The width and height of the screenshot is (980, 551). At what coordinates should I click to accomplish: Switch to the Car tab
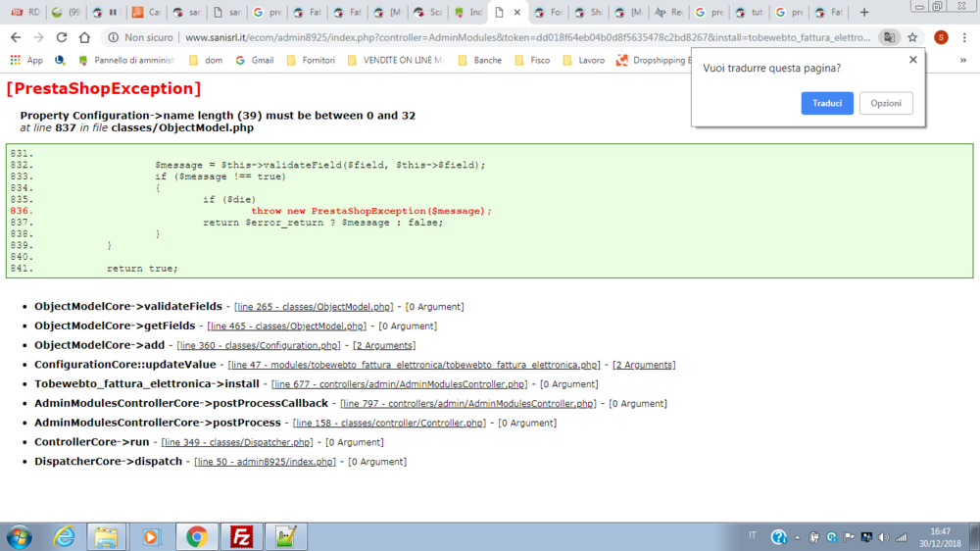pyautogui.click(x=146, y=12)
